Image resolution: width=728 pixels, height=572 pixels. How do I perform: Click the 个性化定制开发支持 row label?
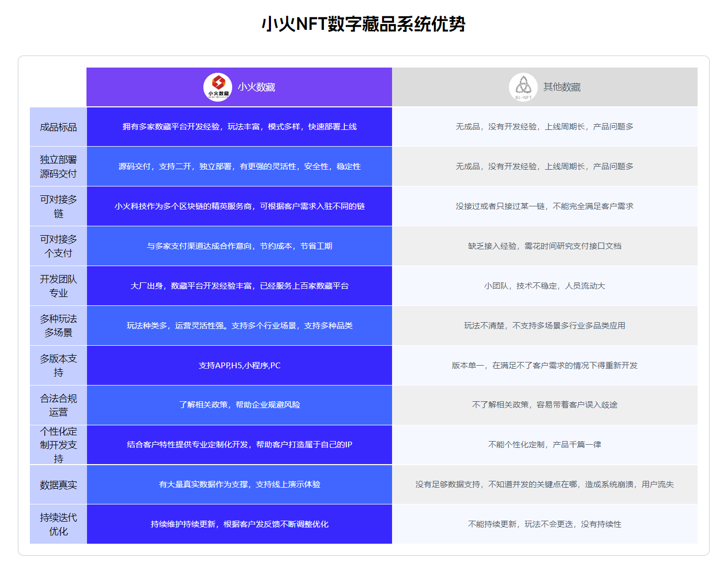pos(58,445)
